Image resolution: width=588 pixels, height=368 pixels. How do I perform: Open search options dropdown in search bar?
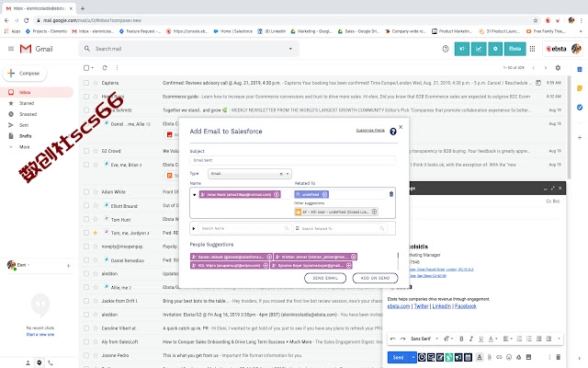click(290, 49)
